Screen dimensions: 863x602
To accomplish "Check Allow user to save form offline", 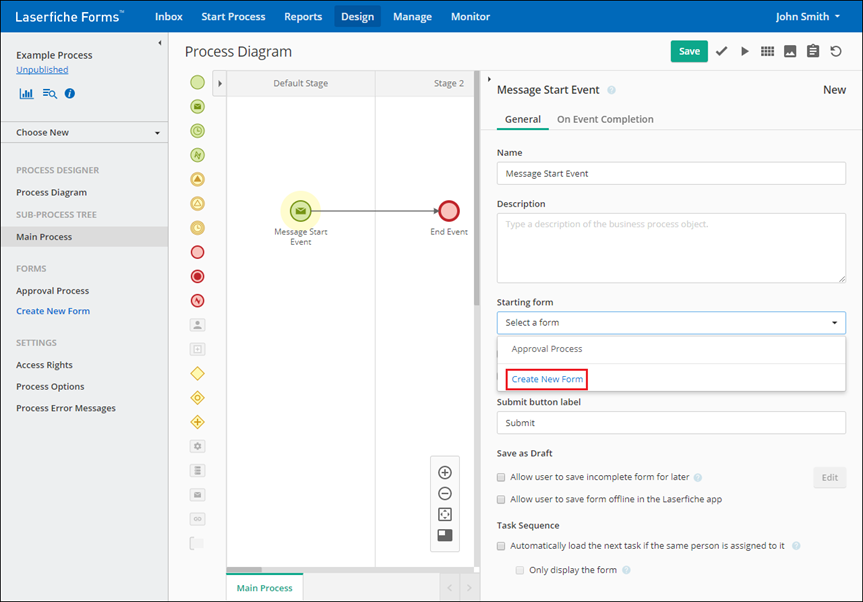I will (501, 500).
